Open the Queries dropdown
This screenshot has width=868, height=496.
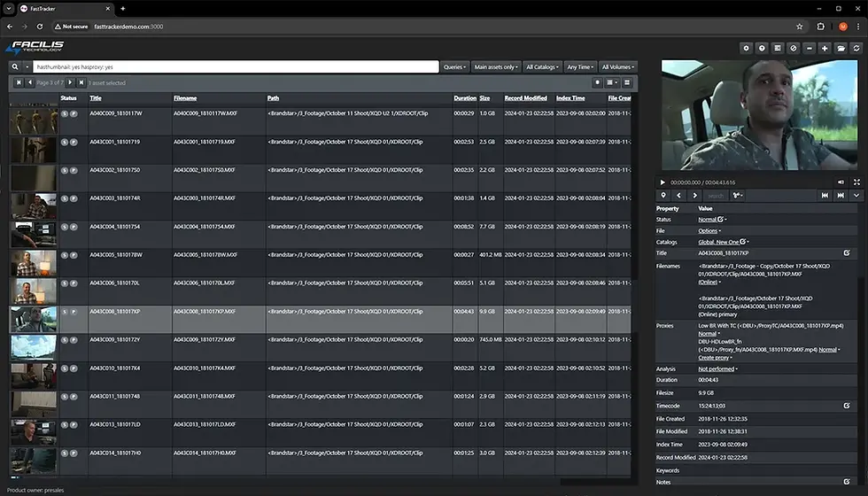click(454, 67)
